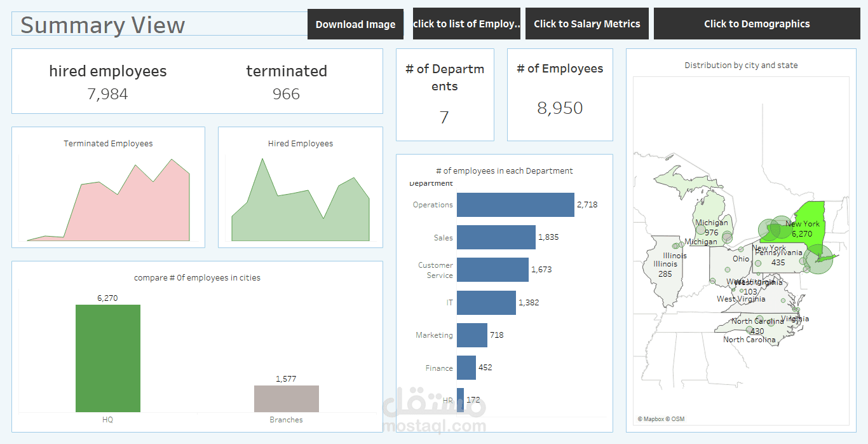The height and width of the screenshot is (444, 868).
Task: Click the terminated 966 value
Action: pyautogui.click(x=286, y=94)
